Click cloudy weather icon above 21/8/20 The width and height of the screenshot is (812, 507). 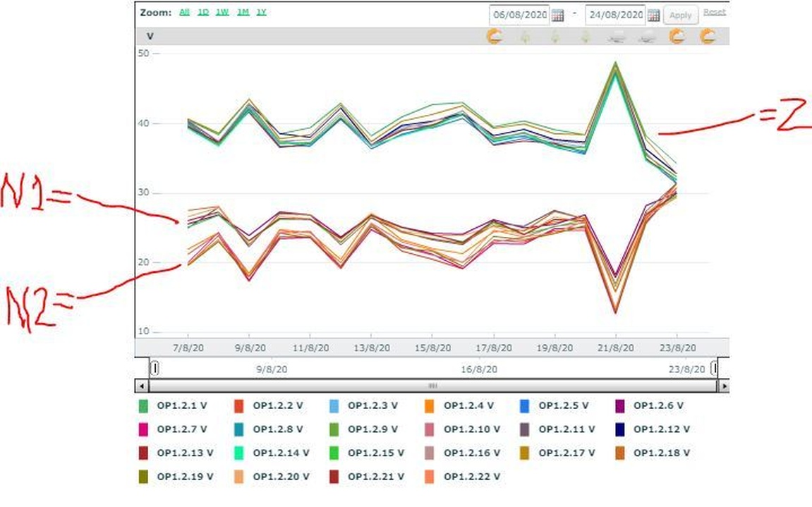point(617,36)
